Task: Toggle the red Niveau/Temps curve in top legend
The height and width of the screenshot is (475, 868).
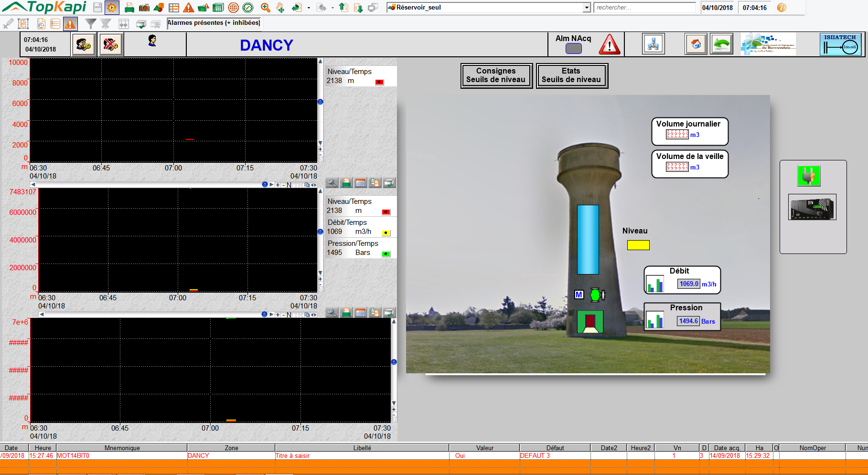Action: (x=379, y=82)
